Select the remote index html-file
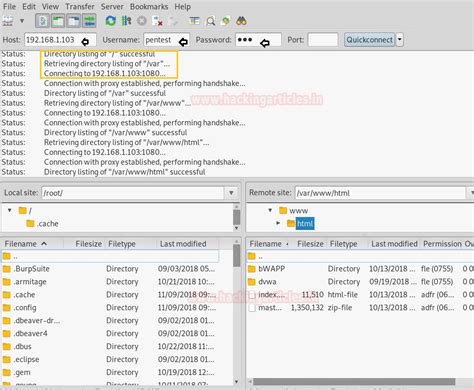Viewport: 474px width, 390px height. (x=360, y=295)
